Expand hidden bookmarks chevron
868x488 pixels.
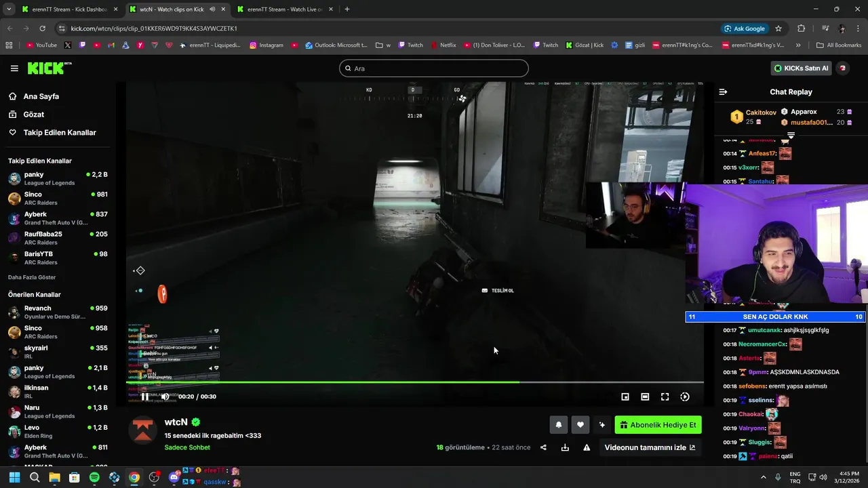798,45
